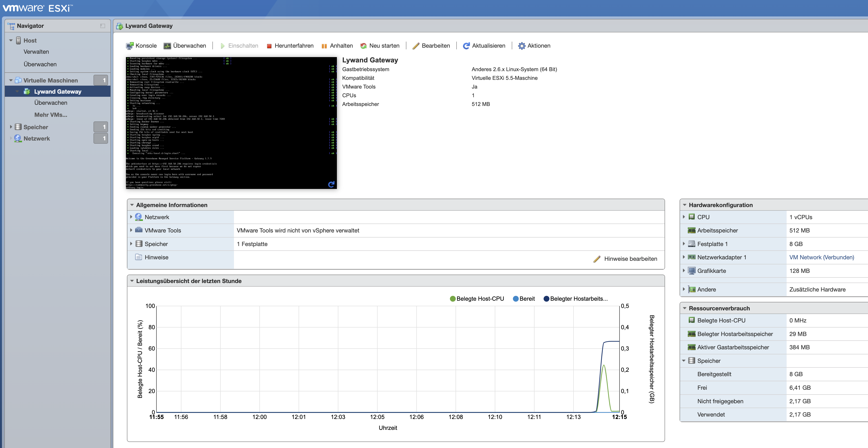Open Netzwerk in the navigator

point(36,139)
